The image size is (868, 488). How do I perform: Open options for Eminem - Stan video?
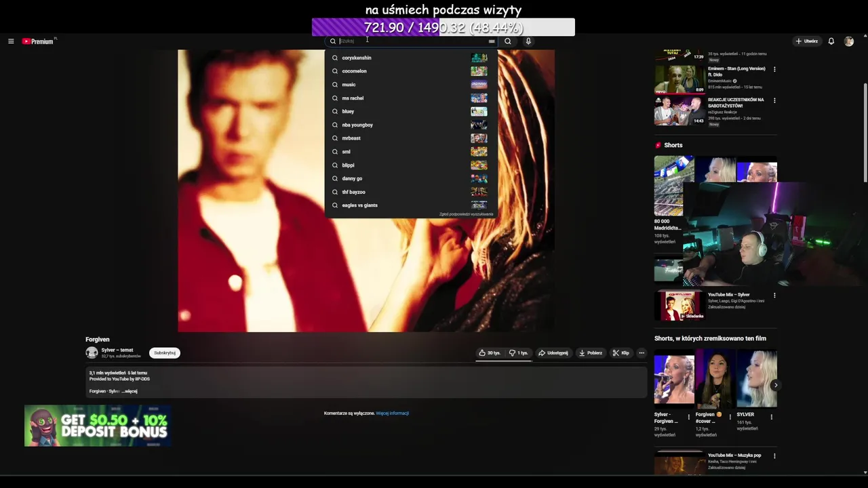(x=774, y=69)
